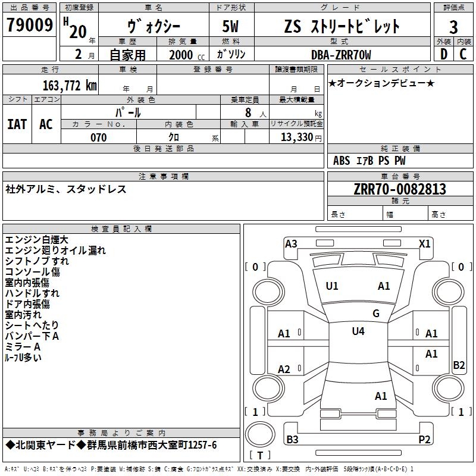This screenshot has height=476, width=476.
Task: Click note 社外アルミ、スタッドレス
Action: click(x=65, y=189)
